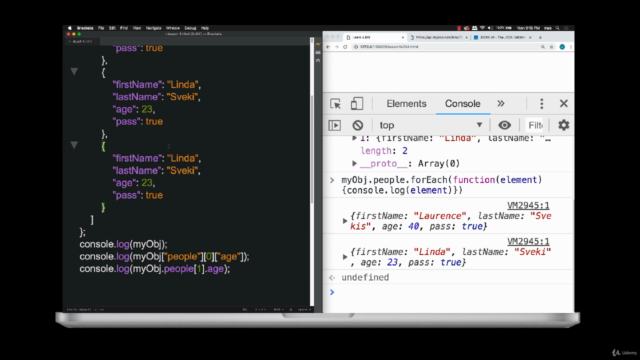
Task: Click the zoom magnifier icon in address bar
Action: [x=543, y=47]
